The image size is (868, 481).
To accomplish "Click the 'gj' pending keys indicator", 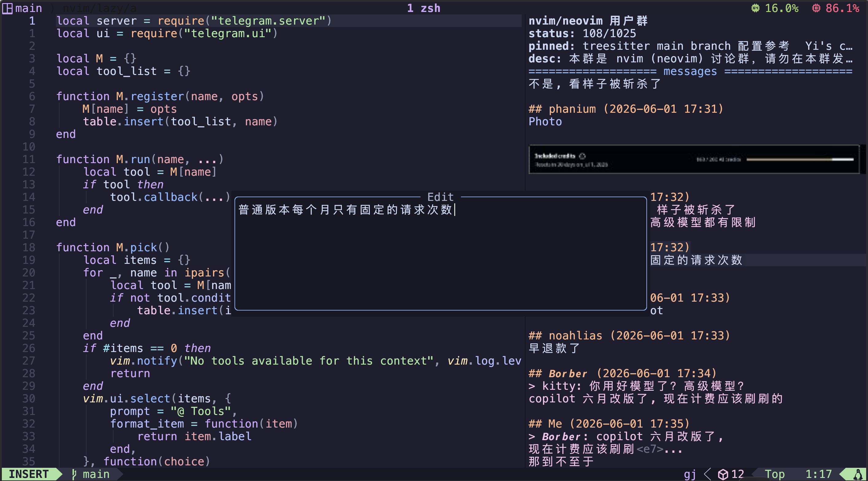I will click(x=690, y=474).
